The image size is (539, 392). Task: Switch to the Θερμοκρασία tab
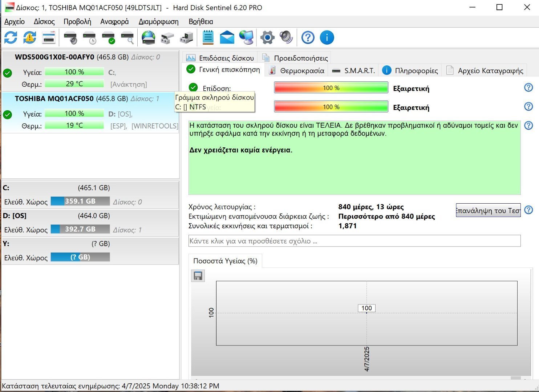tap(297, 70)
